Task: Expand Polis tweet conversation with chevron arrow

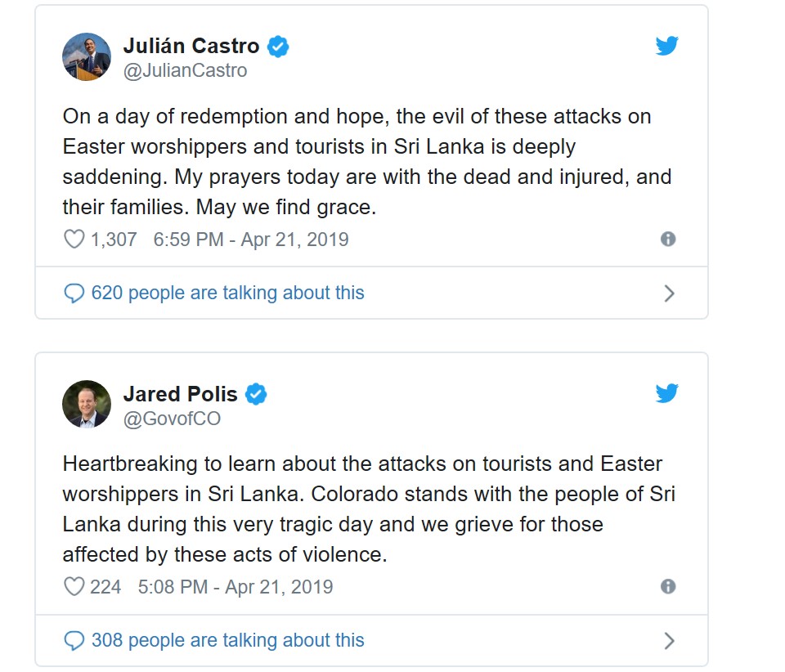Action: pos(669,641)
